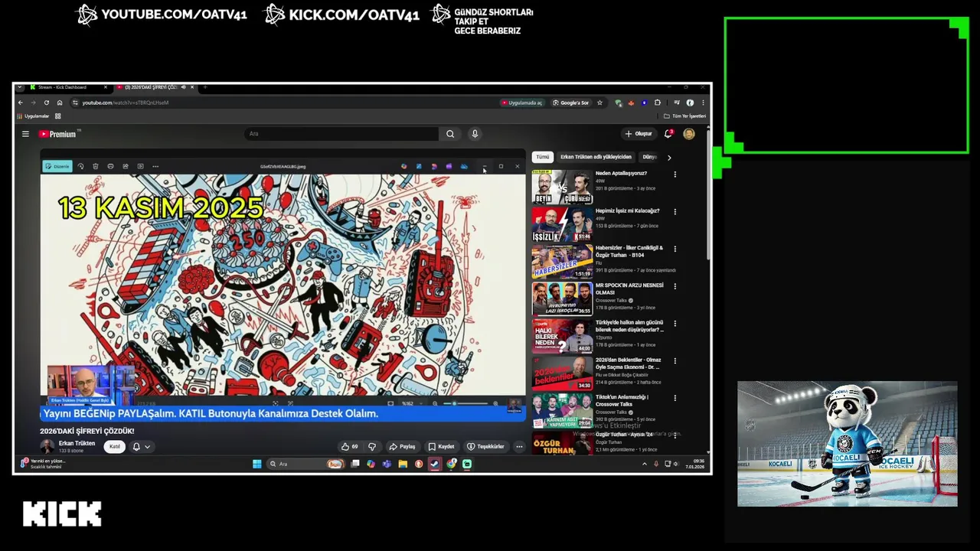Open options for MR SPOCK'IN ARZU NESNESİ
Screen dimensions: 980x551
coord(675,286)
